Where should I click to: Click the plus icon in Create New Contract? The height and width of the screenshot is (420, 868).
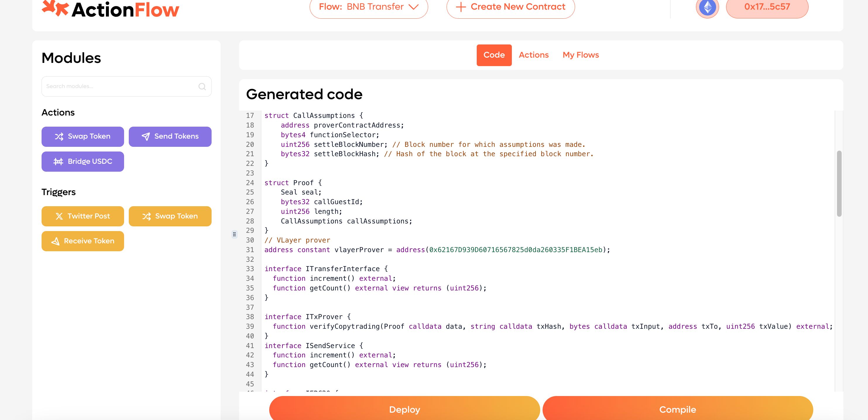(x=461, y=7)
